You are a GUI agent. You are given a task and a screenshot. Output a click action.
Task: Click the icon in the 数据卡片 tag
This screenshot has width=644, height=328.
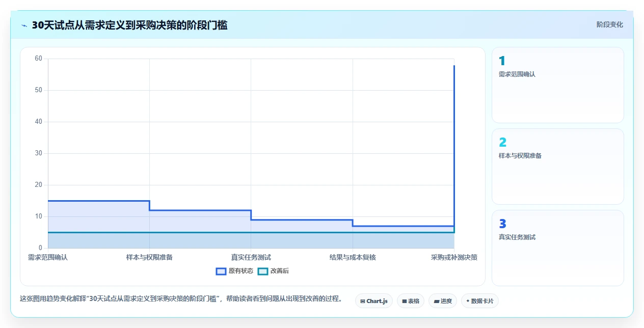coord(468,301)
